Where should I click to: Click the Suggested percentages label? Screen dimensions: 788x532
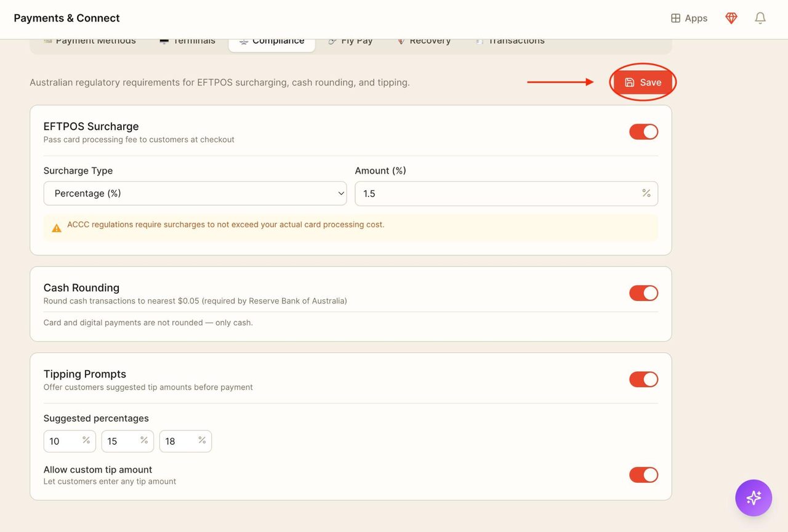click(x=96, y=418)
